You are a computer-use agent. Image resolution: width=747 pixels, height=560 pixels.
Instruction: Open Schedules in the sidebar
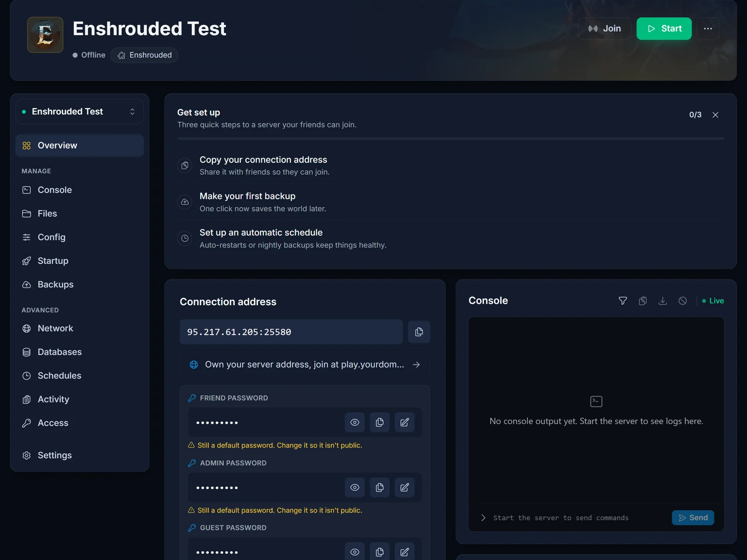[80, 376]
